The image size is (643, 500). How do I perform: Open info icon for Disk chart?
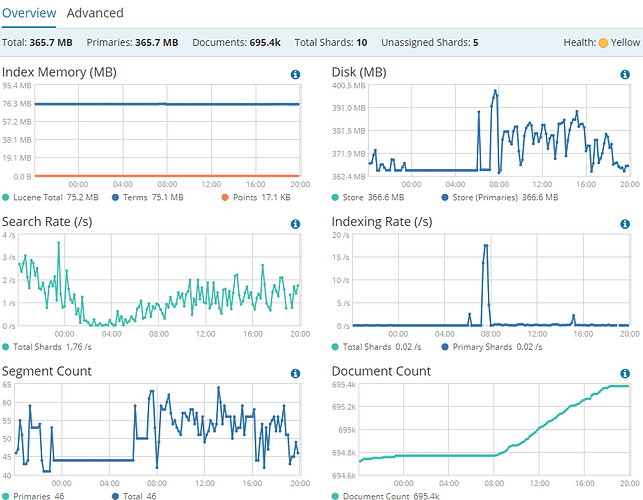coord(625,75)
